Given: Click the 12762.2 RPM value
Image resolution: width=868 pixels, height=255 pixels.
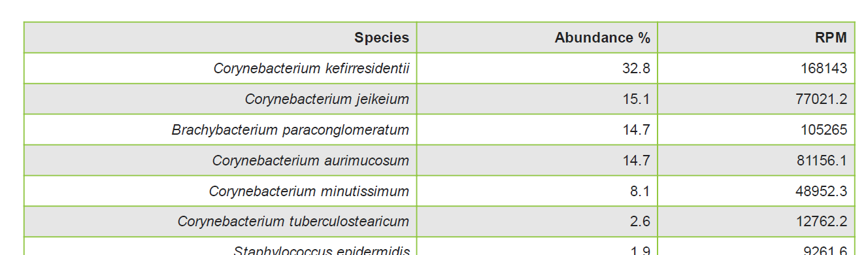Looking at the screenshot, I should coord(822,222).
